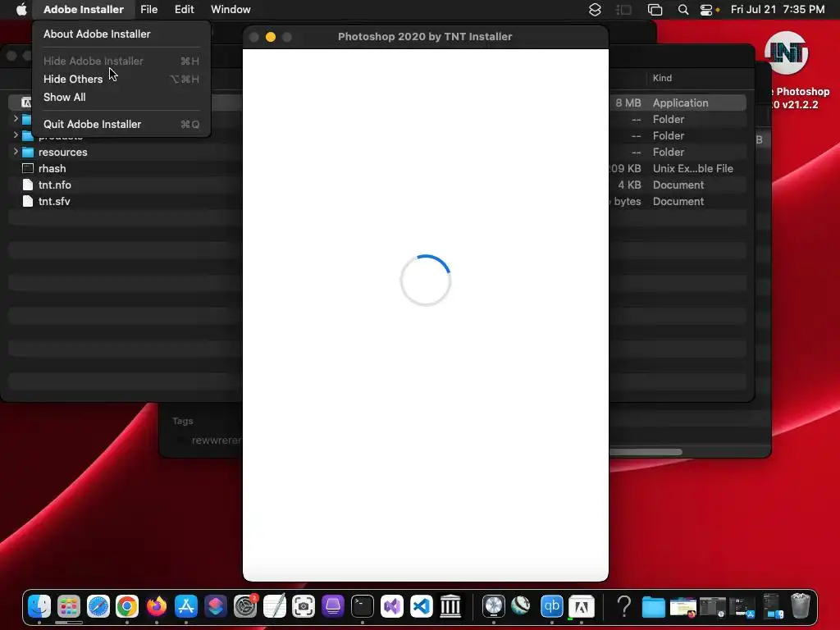
Task: Open the Library building icon in Dock
Action: [x=450, y=606]
